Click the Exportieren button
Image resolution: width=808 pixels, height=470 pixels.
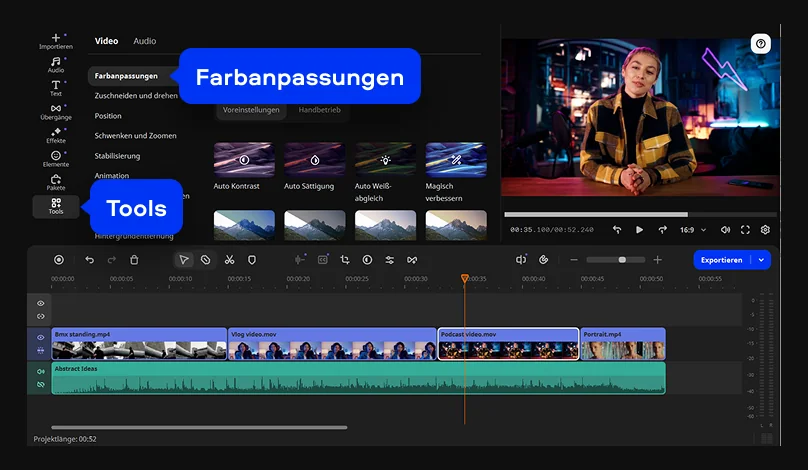point(722,260)
